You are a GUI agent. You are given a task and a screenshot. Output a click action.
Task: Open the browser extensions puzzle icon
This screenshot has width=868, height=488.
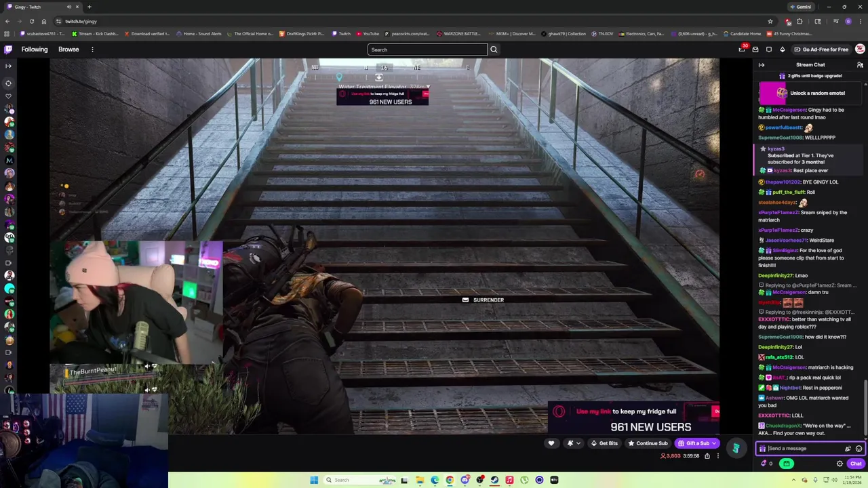(800, 21)
